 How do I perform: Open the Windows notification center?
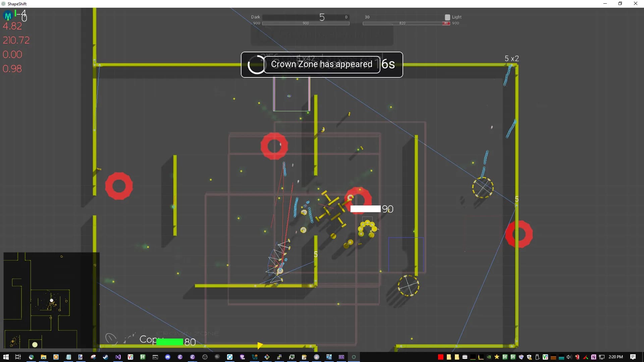pyautogui.click(x=633, y=357)
